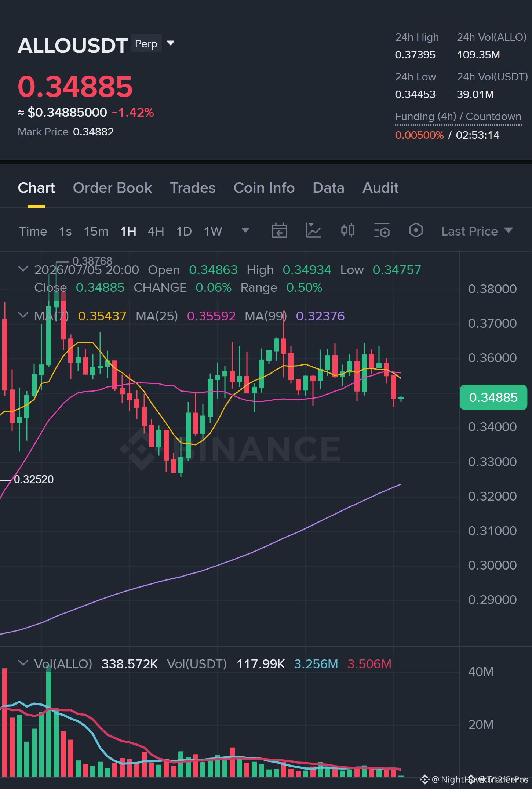This screenshot has height=789, width=532.
Task: Switch to the Chart tab
Action: (36, 188)
